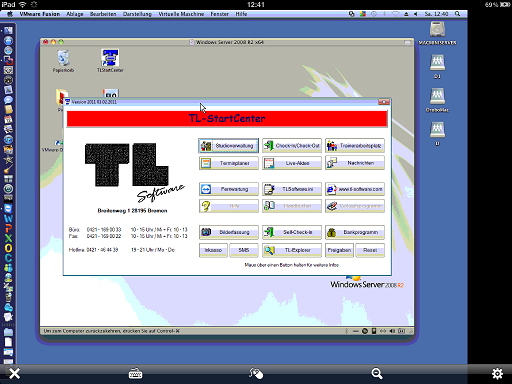Tap the zoom magnifier in bottom toolbar
The image size is (512, 384).
click(377, 374)
